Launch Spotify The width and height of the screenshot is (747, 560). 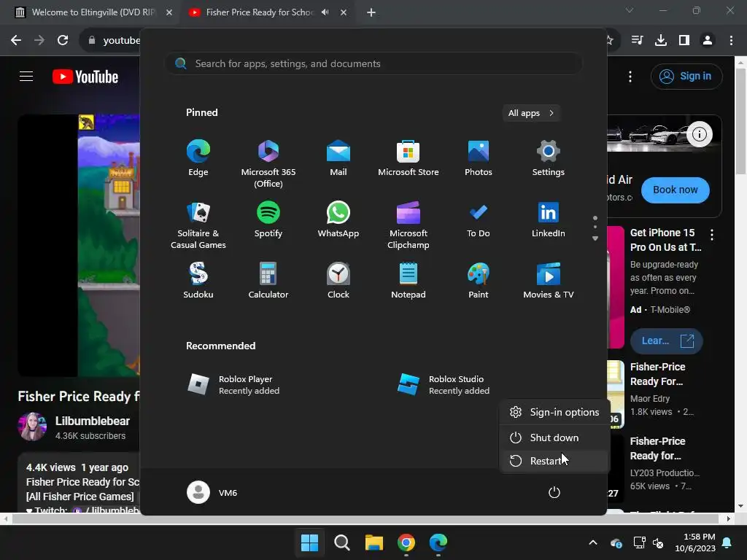268,219
